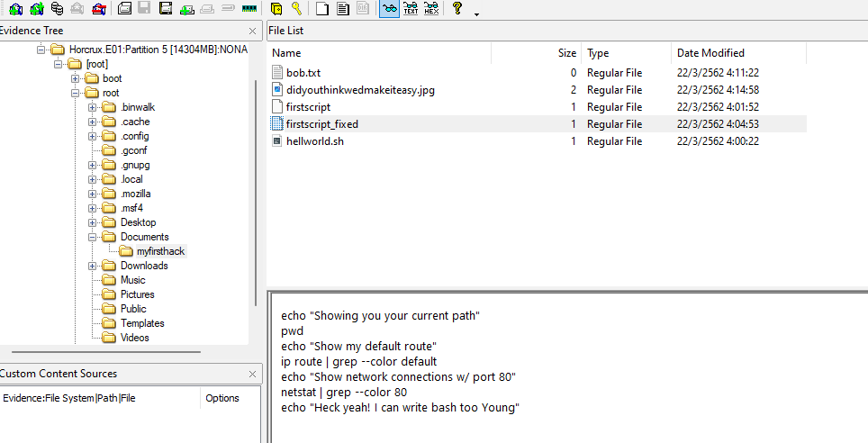Click Evidence:File System|Path|File column header
Viewport: 868px width, 443px height.
point(100,398)
